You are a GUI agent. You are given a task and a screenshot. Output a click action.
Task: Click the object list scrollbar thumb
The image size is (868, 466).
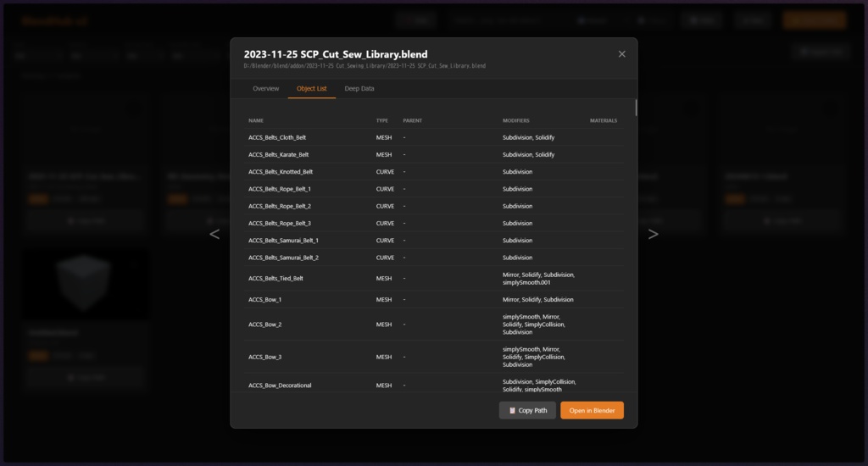[636, 108]
